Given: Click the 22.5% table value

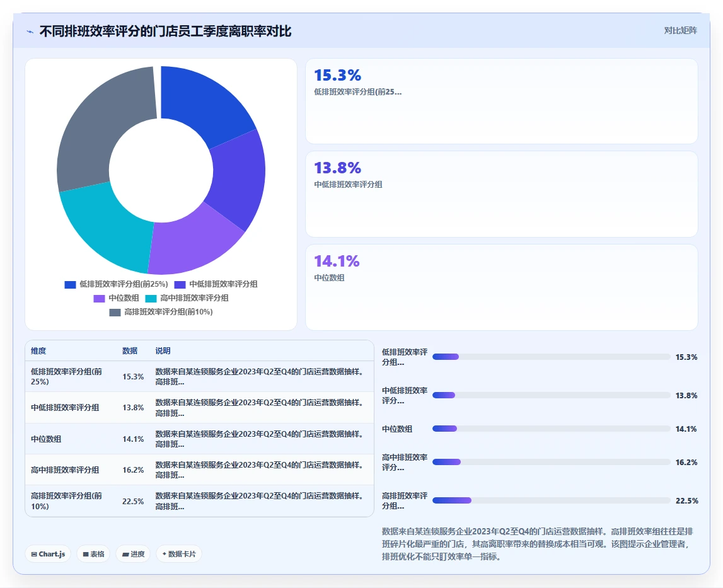Looking at the screenshot, I should [133, 501].
